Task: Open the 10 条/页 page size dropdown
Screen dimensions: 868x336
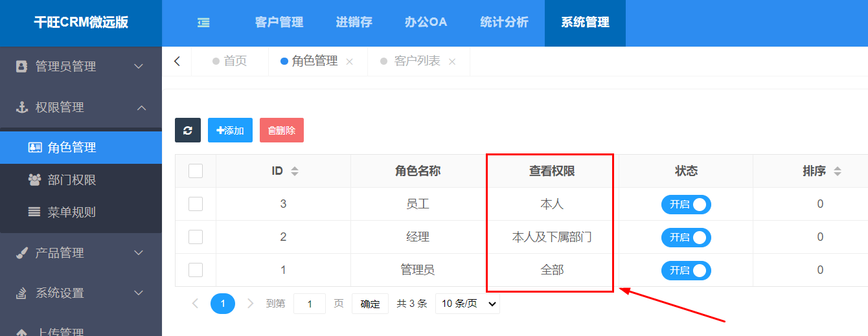Action: coord(467,303)
